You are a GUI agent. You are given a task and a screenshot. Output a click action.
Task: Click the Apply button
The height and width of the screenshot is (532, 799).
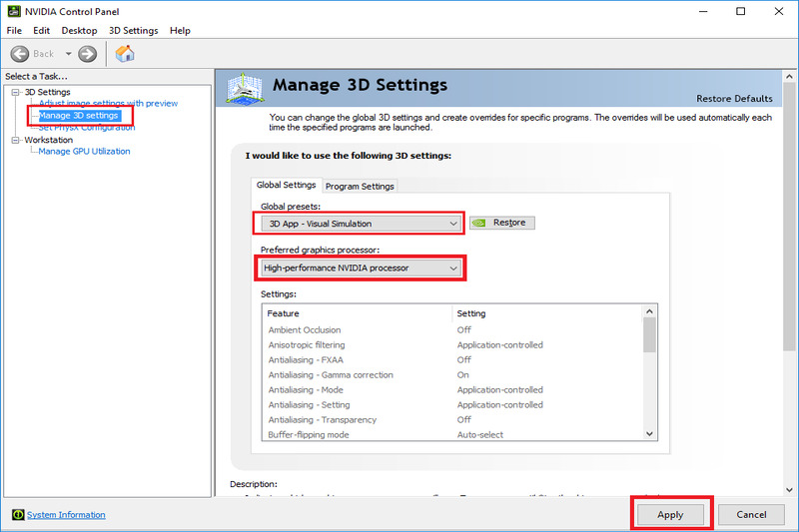click(670, 515)
